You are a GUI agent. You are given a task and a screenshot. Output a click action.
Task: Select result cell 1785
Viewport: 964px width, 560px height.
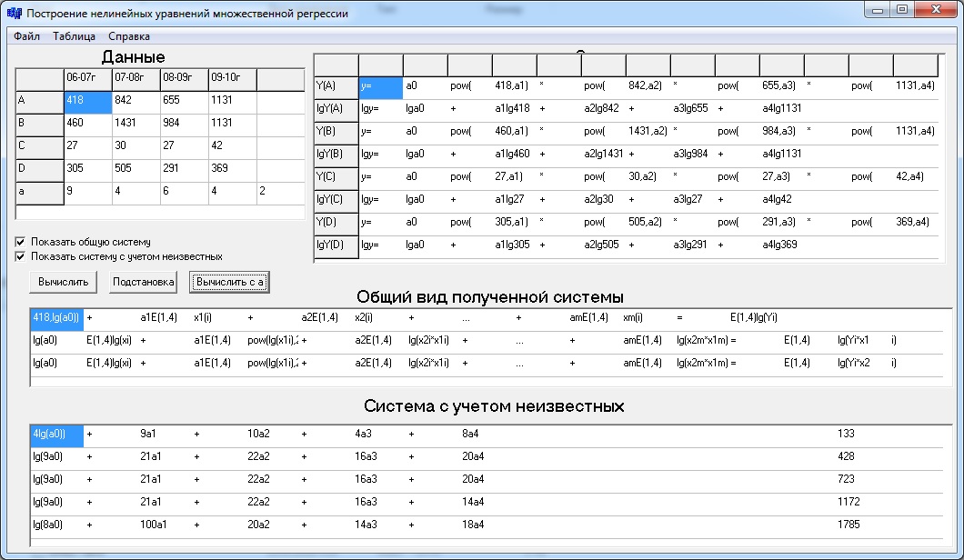861,526
